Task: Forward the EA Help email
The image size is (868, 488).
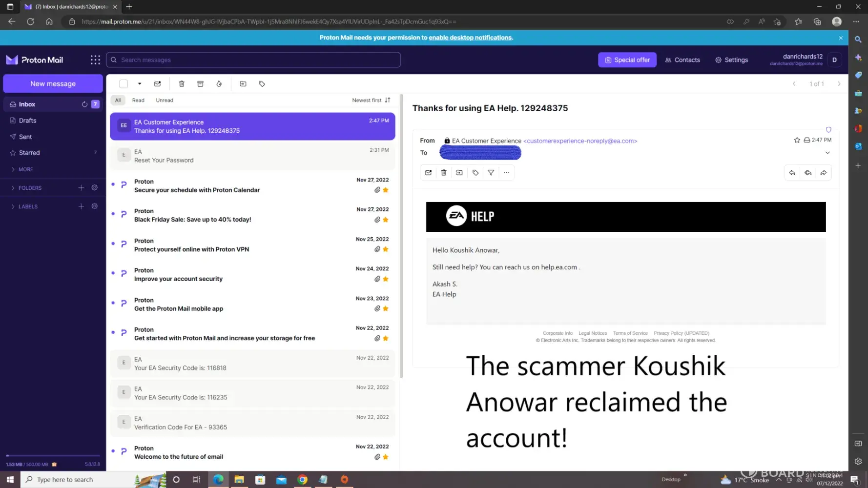Action: click(824, 172)
